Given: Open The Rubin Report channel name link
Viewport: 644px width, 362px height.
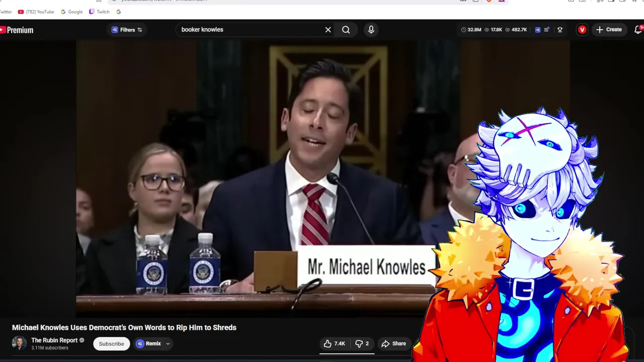Looking at the screenshot, I should point(54,340).
